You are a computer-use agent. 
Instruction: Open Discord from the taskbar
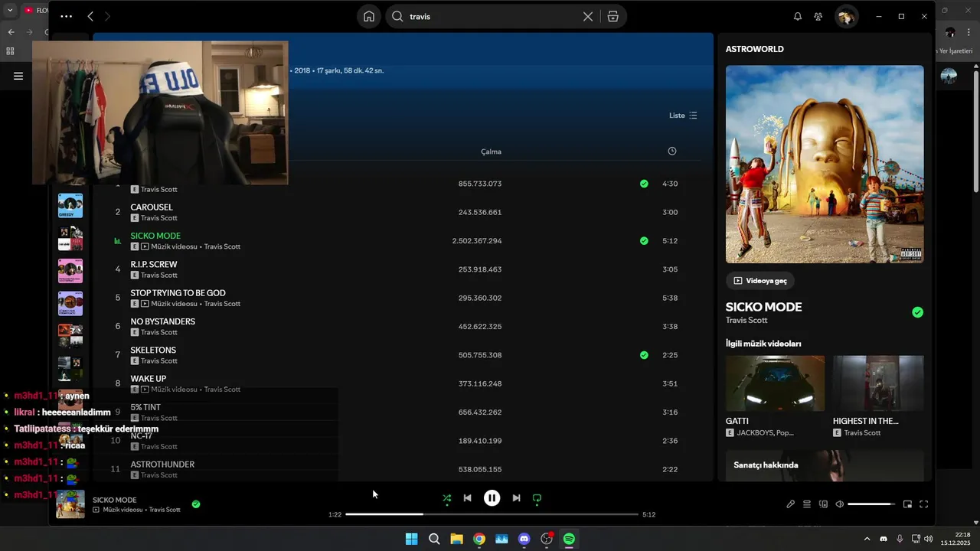point(524,539)
